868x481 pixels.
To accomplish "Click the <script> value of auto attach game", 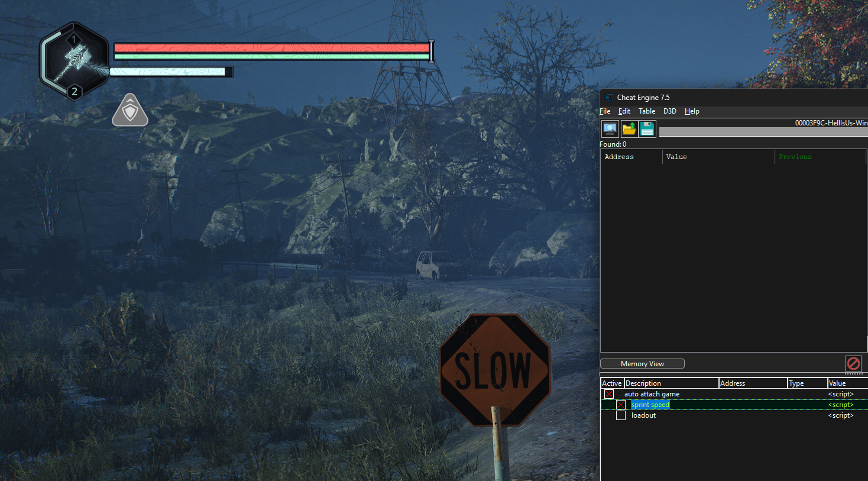I will click(x=841, y=394).
